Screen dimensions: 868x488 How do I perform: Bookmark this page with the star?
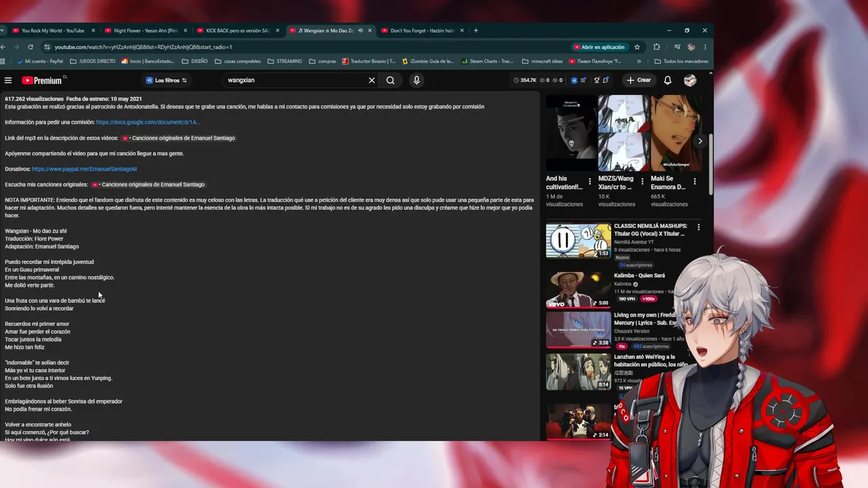(x=637, y=47)
